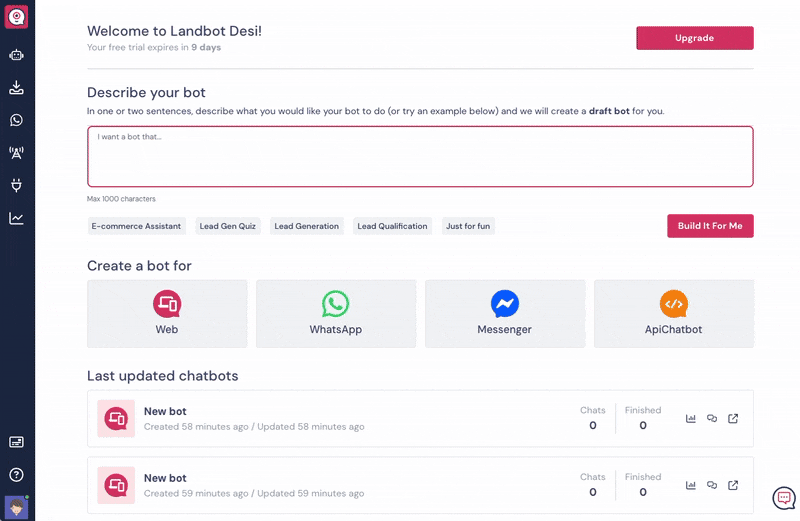This screenshot has height=521, width=800.
Task: Open the broadcast antenna sidebar icon
Action: coord(17,153)
